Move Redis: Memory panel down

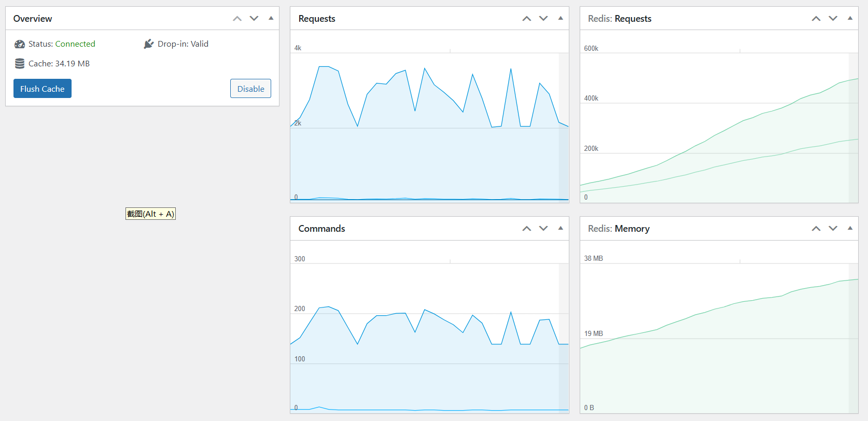[x=833, y=229]
